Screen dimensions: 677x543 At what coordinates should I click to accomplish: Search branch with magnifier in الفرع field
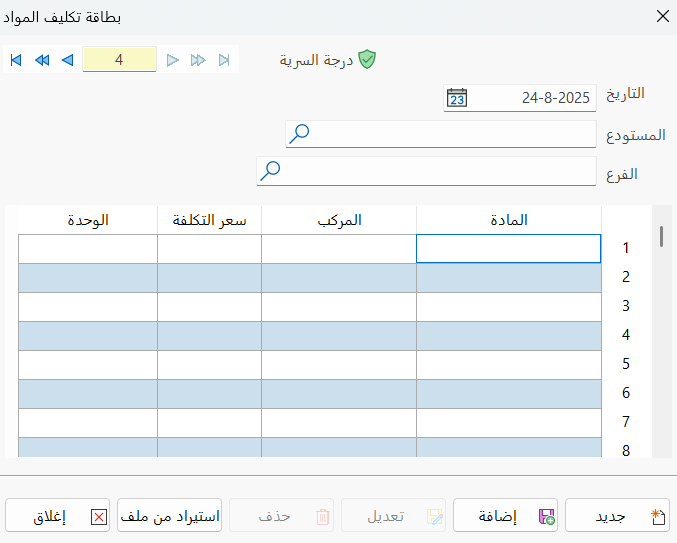[270, 171]
